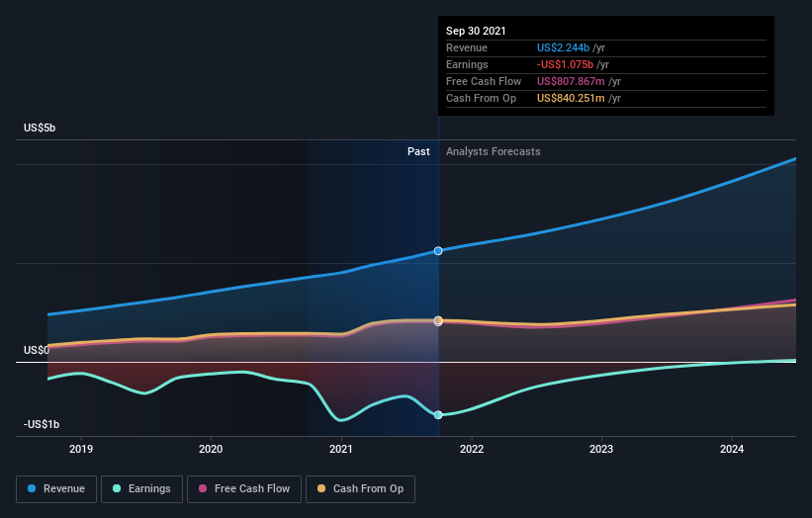This screenshot has width=812, height=518.
Task: Click the 2023 x-axis label
Action: pos(601,449)
